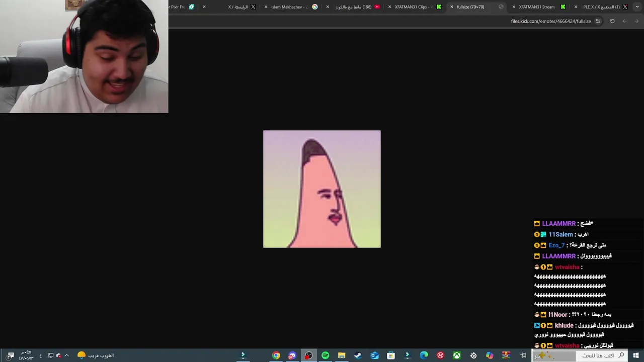
Task: Go forward using the browser forward arrow
Action: pos(636,21)
